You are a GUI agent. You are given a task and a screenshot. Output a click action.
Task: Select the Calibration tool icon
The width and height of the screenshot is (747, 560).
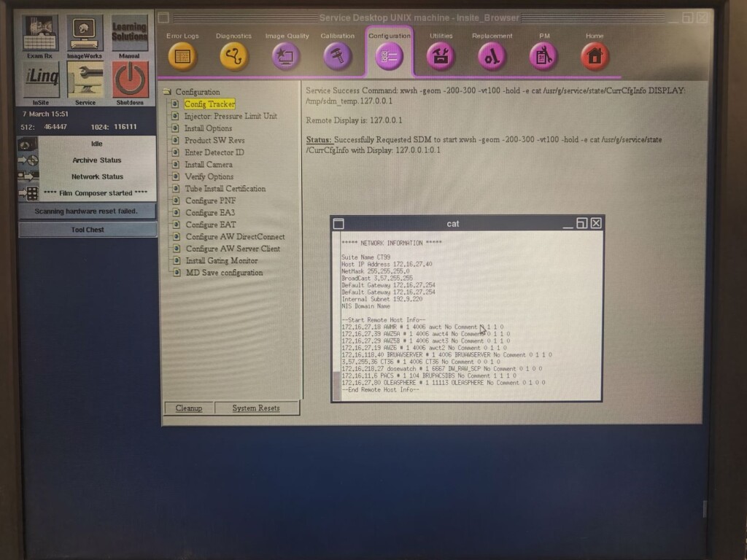338,56
